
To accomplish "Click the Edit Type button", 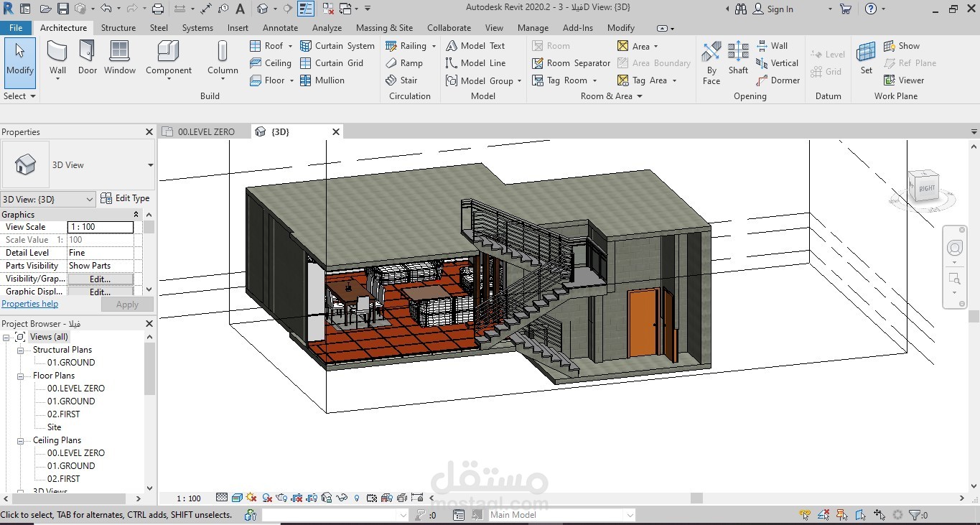I will 125,198.
